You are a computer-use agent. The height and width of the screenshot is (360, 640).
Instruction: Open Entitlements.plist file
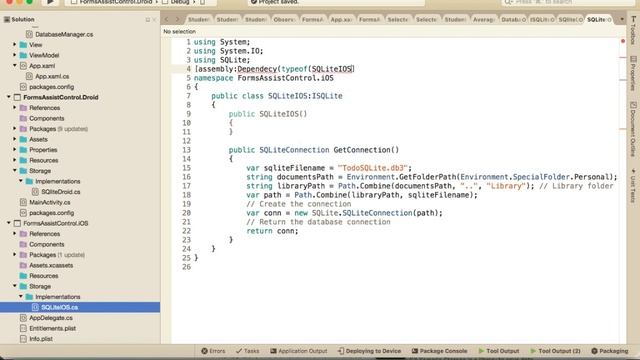point(52,329)
